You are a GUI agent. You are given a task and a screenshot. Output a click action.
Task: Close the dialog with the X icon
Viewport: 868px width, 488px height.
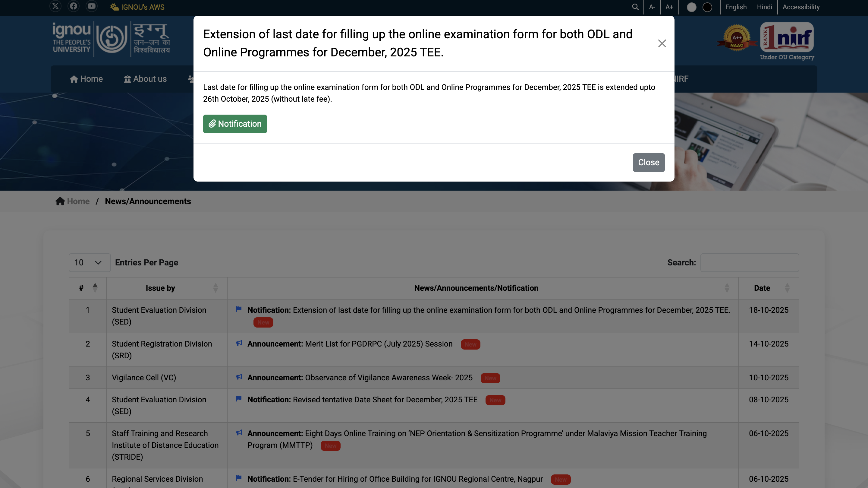(x=662, y=43)
